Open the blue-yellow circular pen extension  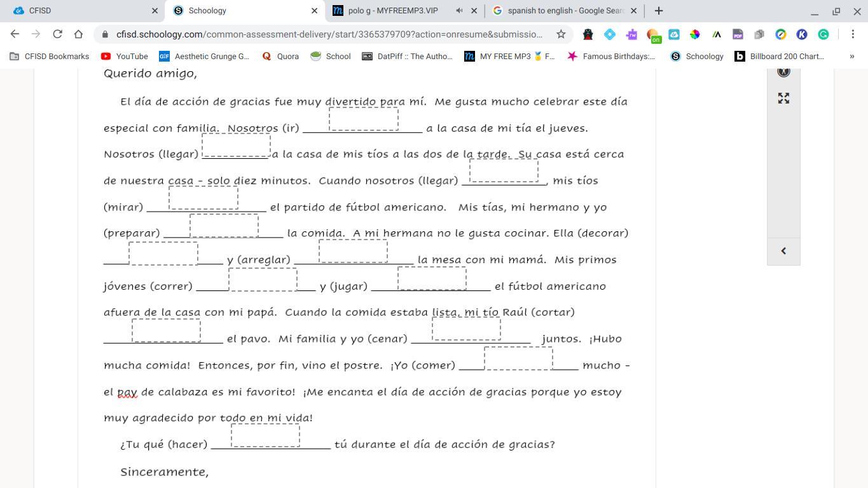(781, 34)
